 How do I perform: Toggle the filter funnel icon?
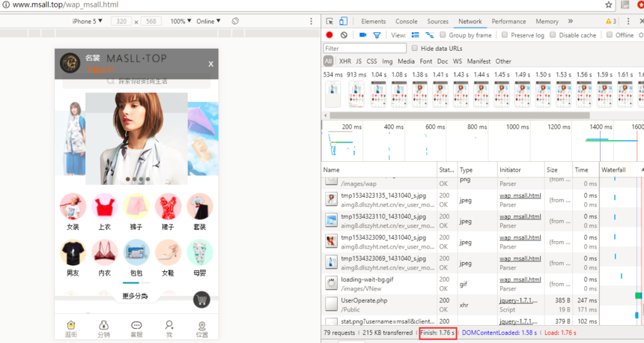tap(377, 35)
